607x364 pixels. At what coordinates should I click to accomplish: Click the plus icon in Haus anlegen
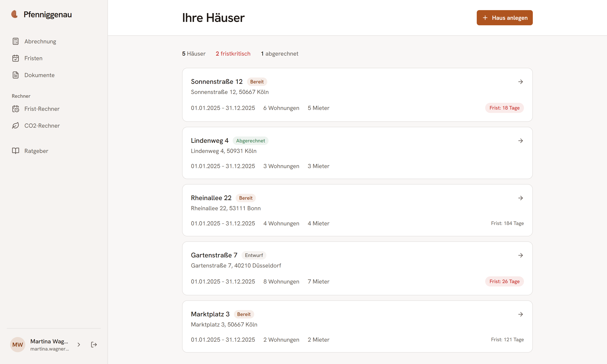tap(485, 18)
